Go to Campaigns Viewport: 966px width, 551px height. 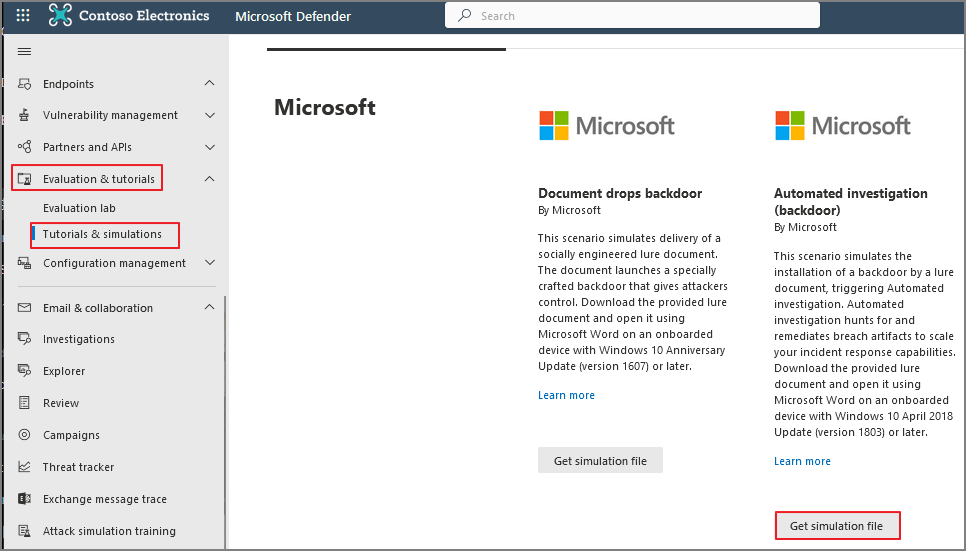click(71, 435)
